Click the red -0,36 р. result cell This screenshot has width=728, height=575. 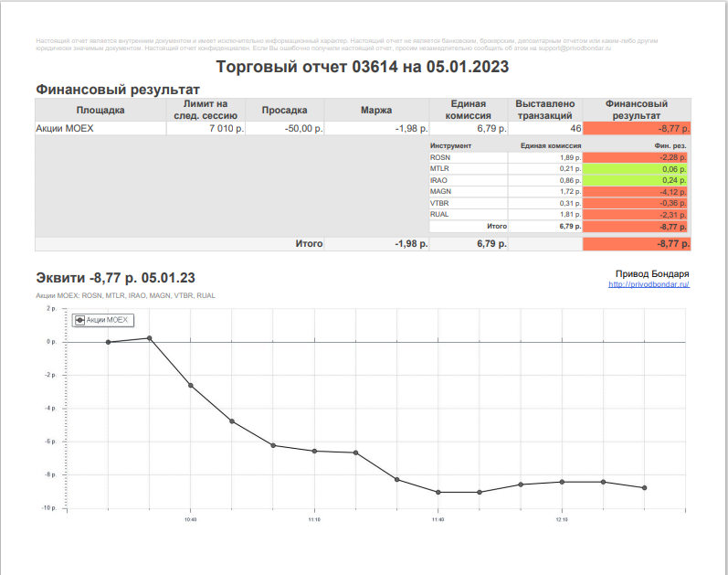click(x=635, y=203)
